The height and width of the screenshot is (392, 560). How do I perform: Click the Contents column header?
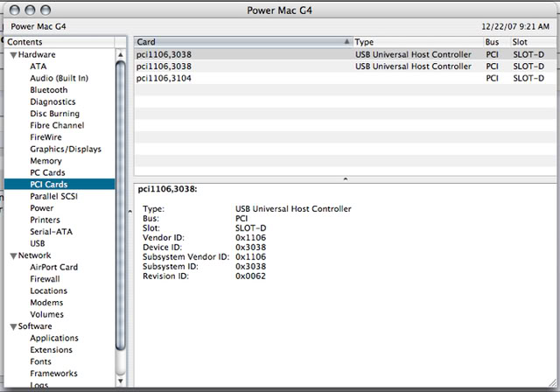point(59,42)
